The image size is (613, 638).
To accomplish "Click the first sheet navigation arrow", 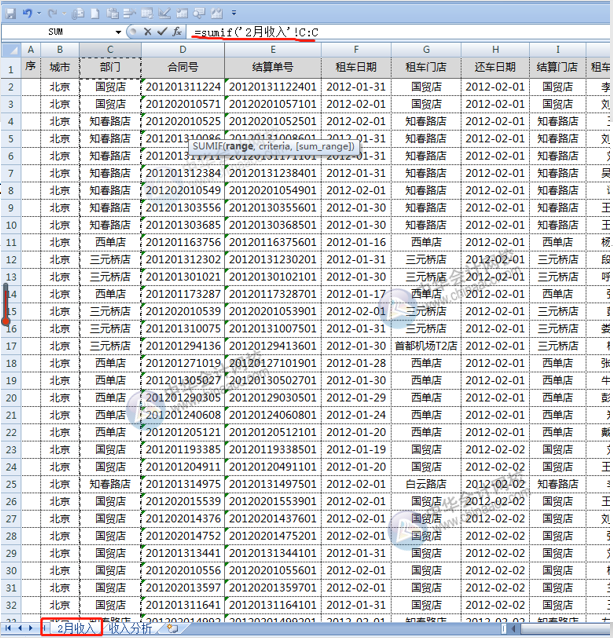I will (x=8, y=629).
